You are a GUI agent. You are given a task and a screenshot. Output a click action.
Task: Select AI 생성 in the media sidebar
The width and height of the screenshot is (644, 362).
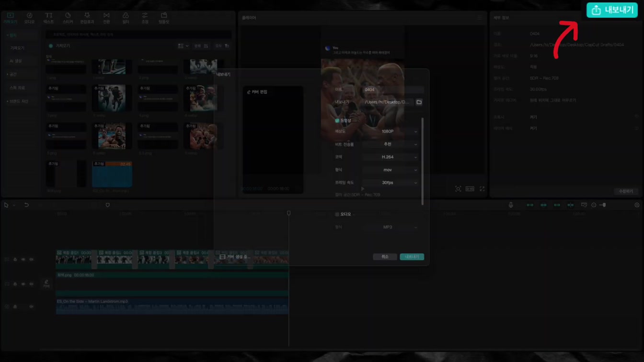click(x=16, y=61)
